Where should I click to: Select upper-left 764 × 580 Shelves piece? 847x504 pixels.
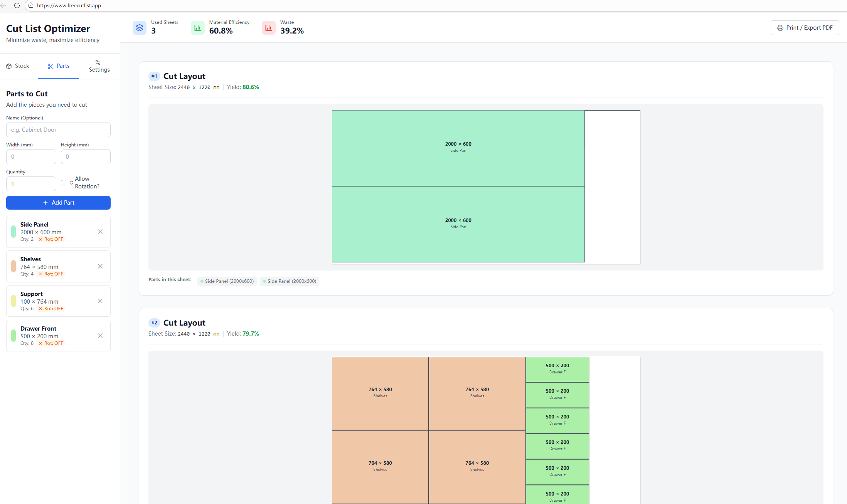point(380,393)
